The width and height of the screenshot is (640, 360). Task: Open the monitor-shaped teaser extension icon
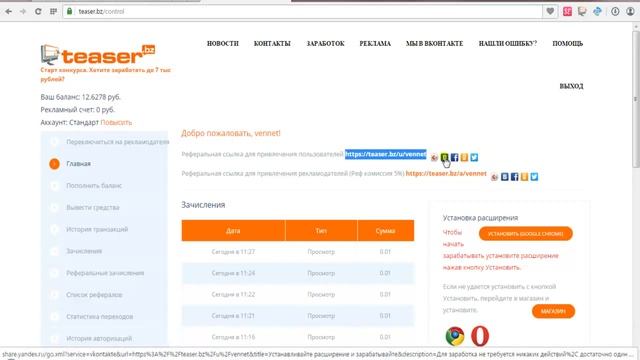point(582,11)
